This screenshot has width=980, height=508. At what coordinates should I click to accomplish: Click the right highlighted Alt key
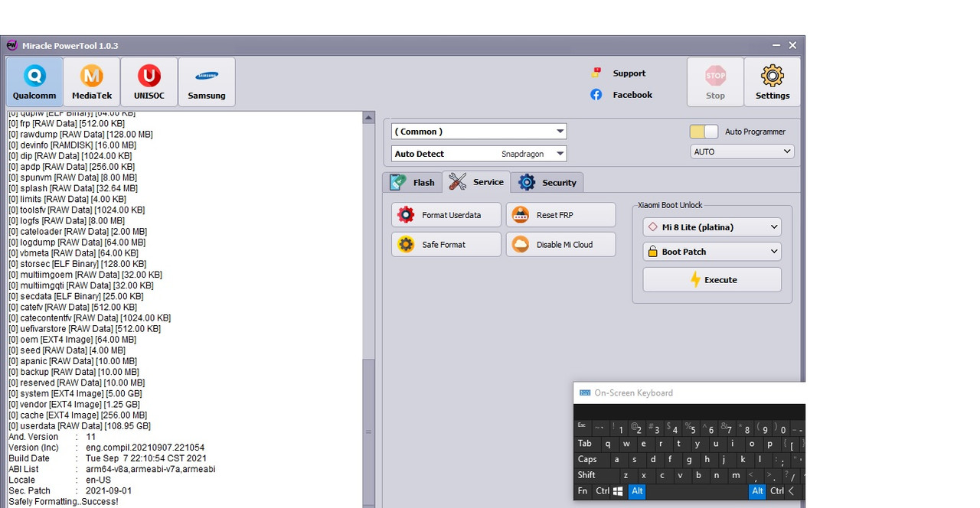[x=757, y=491]
